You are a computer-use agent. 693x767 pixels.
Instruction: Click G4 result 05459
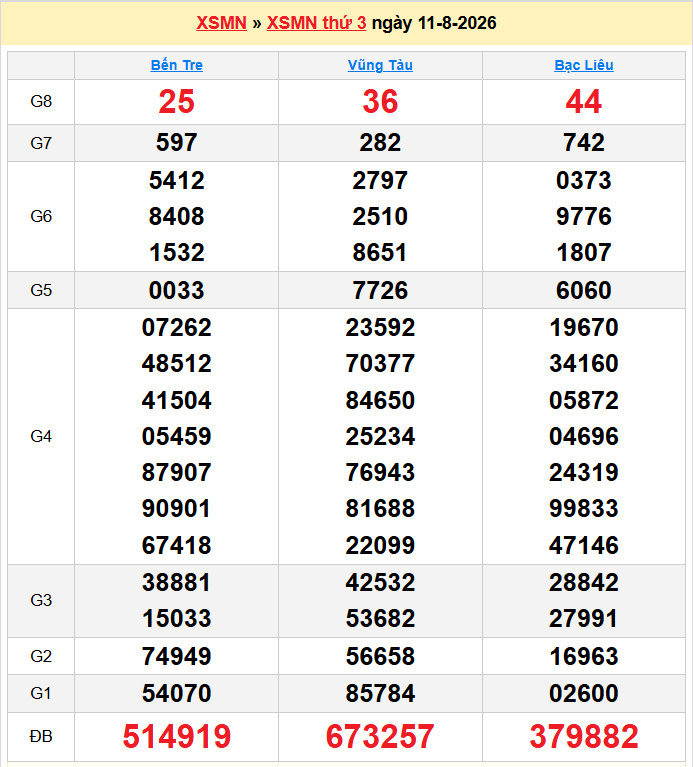(x=177, y=436)
